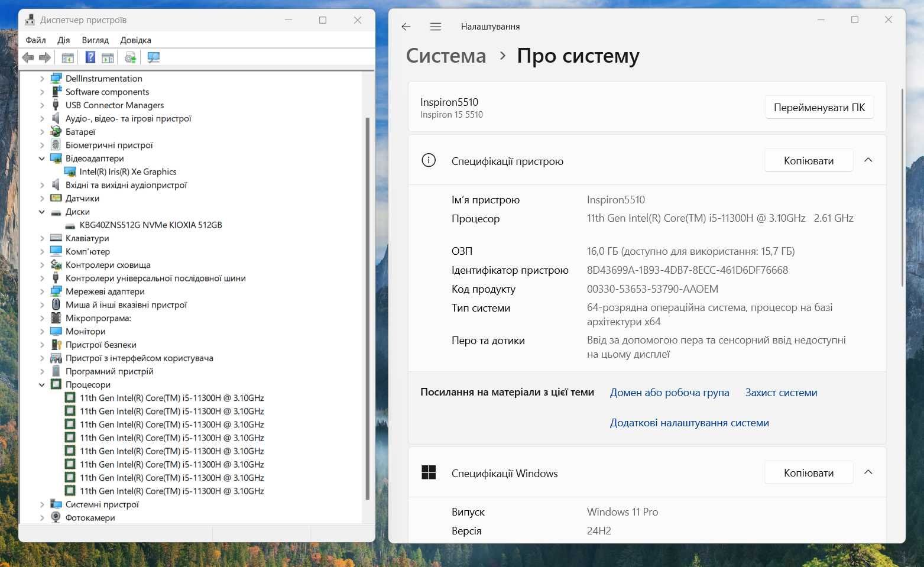Expand the Комп'ютер tree node

click(42, 251)
